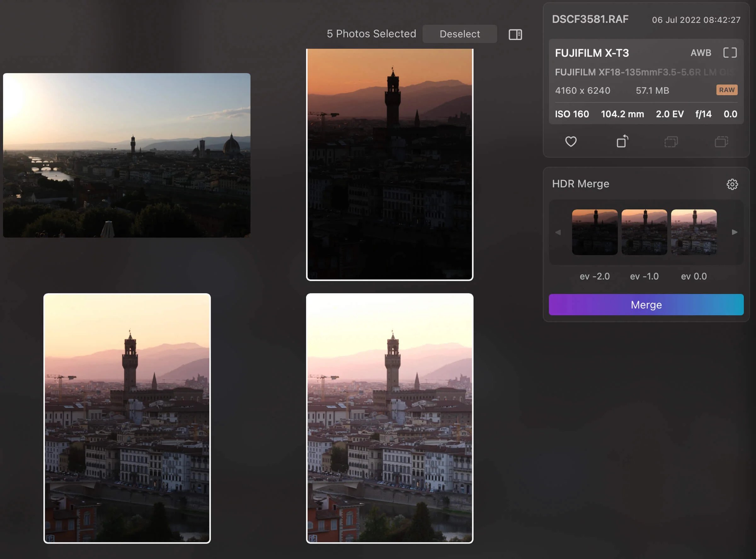The width and height of the screenshot is (756, 559).
Task: Toggle selection of dark sunset tower photo
Action: click(389, 164)
